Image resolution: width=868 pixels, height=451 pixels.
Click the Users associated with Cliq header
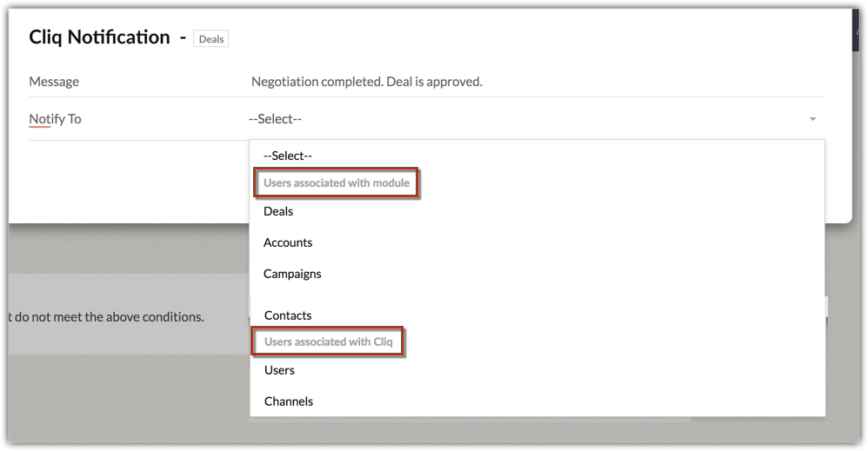coord(328,342)
